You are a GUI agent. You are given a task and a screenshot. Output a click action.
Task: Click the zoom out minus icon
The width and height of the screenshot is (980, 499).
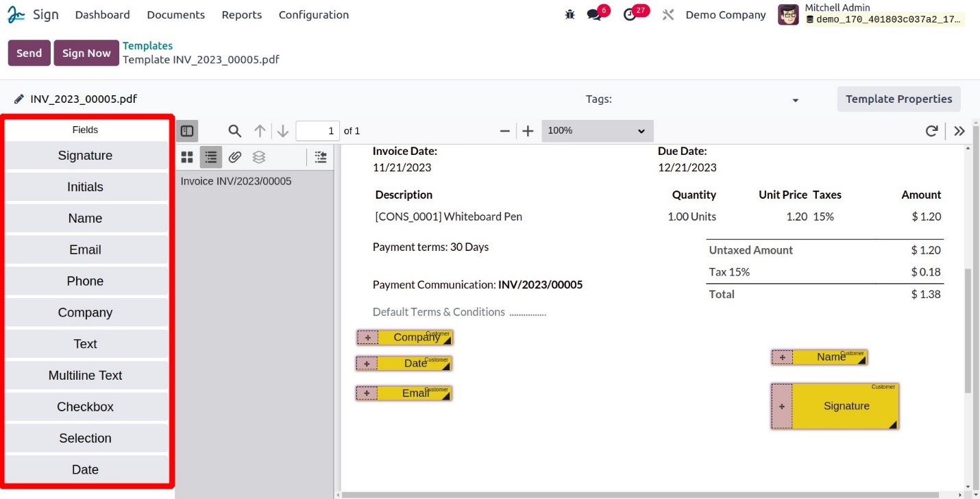pos(505,131)
